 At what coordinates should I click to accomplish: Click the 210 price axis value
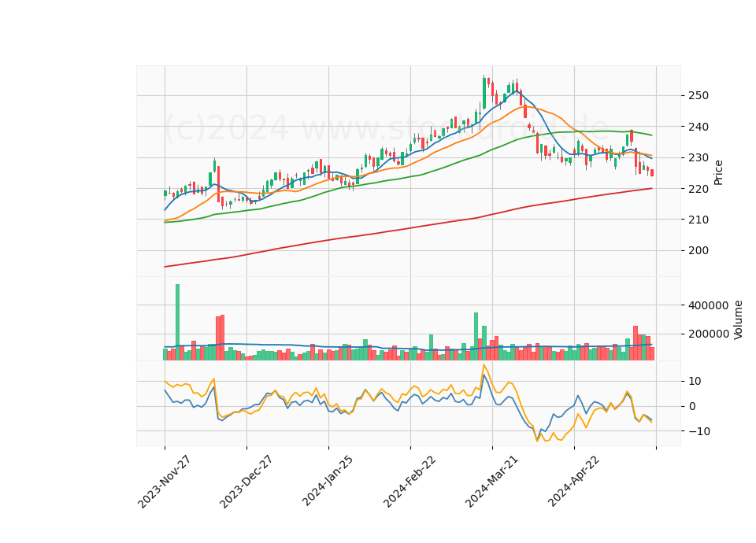699,220
